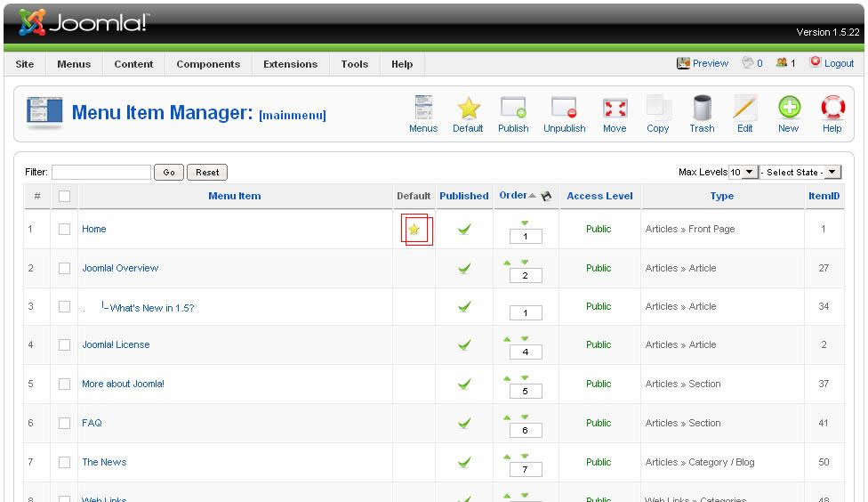Save order using disk icon in Order header
This screenshot has height=502, width=868.
click(x=546, y=196)
